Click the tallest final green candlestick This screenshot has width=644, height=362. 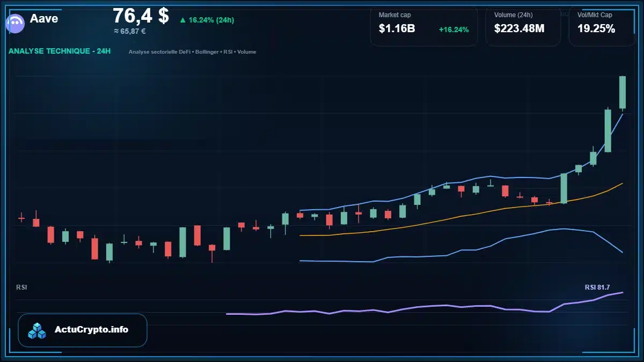(623, 92)
